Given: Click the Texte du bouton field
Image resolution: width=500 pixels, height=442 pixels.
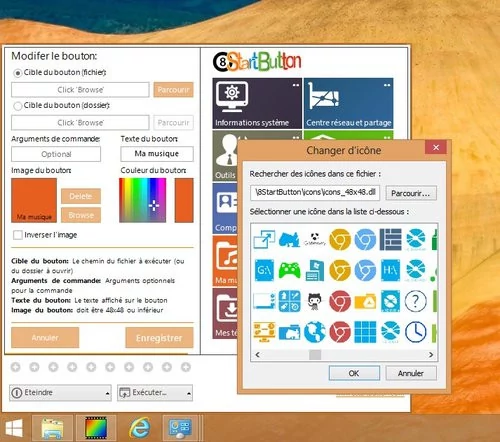Looking at the screenshot, I should coord(157,154).
